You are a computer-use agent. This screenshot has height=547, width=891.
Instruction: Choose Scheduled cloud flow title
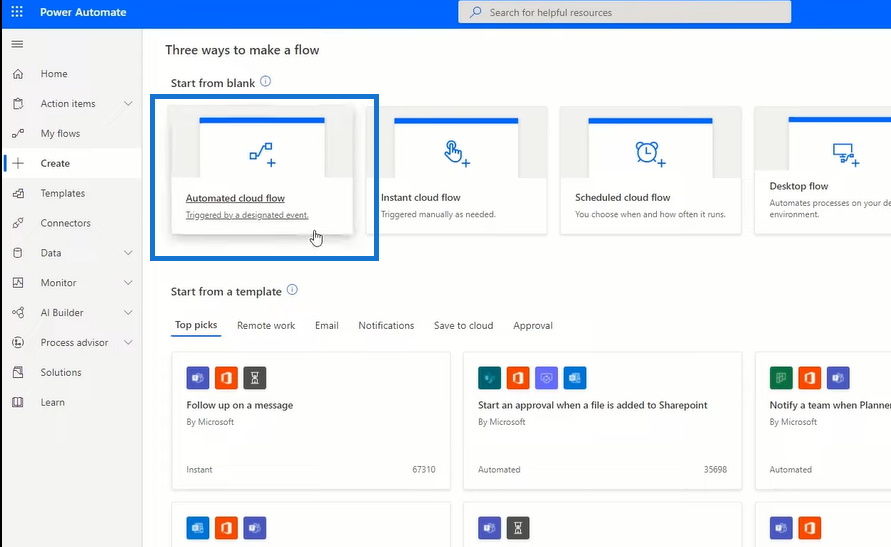[622, 198]
